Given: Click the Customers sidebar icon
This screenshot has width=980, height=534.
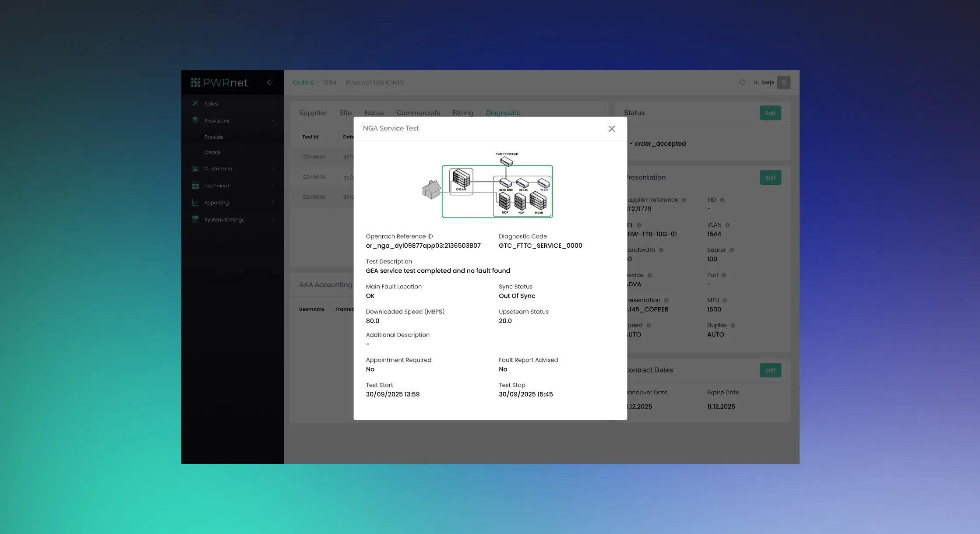Looking at the screenshot, I should [195, 169].
